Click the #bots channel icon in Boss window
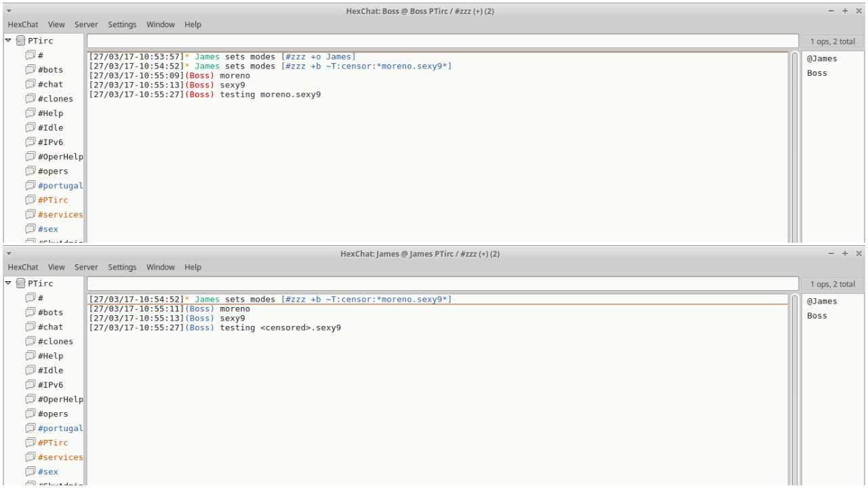 [x=30, y=70]
